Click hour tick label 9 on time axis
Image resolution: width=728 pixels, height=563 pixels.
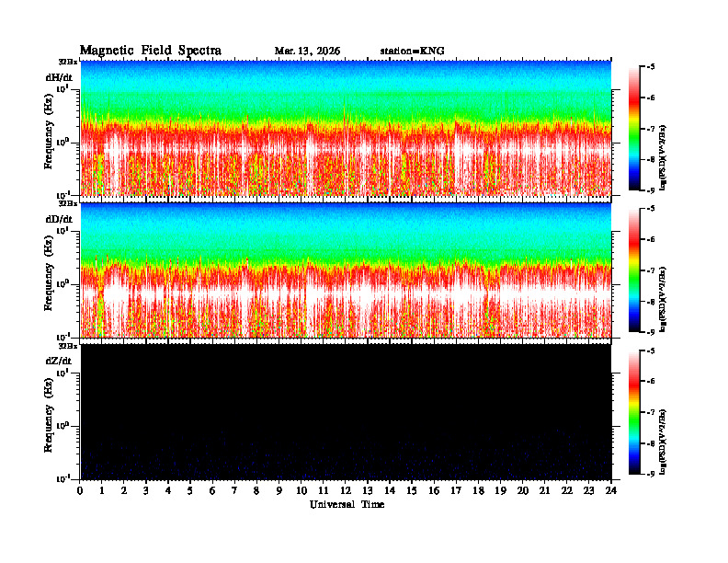pyautogui.click(x=279, y=490)
